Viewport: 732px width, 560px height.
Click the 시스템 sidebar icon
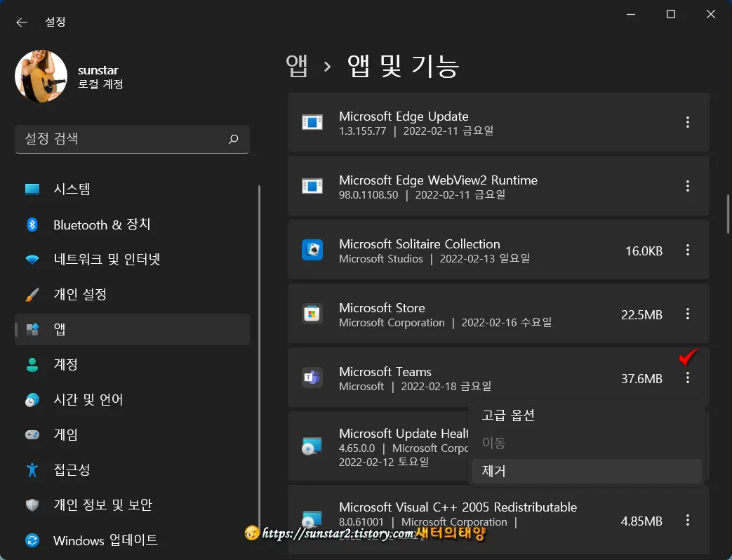[x=32, y=189]
